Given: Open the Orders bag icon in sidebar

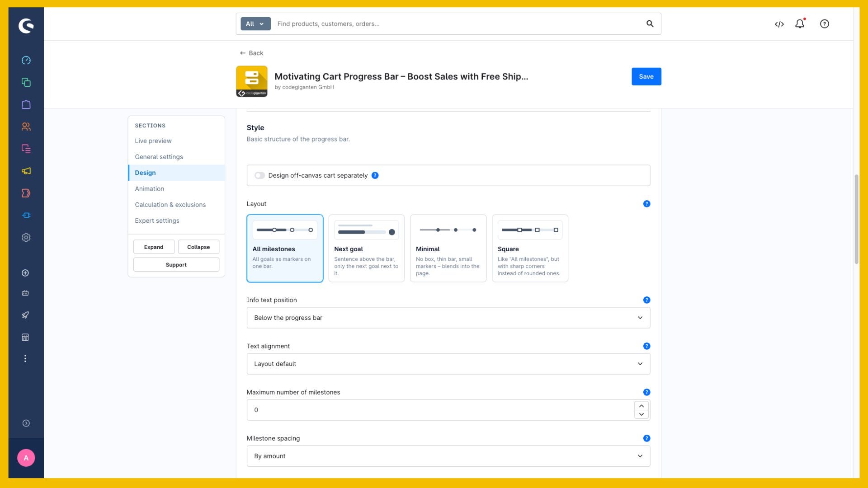Looking at the screenshot, I should (x=26, y=104).
